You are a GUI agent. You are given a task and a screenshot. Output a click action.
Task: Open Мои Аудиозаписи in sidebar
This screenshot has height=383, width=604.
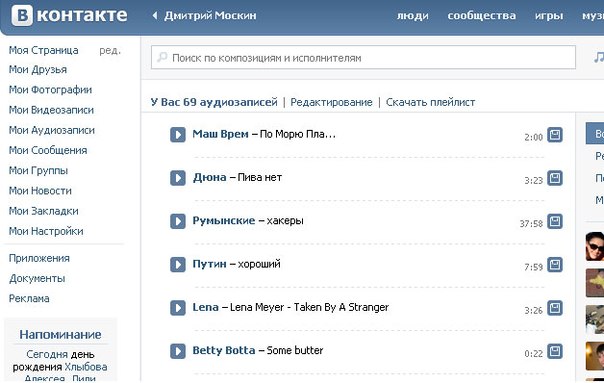52,130
